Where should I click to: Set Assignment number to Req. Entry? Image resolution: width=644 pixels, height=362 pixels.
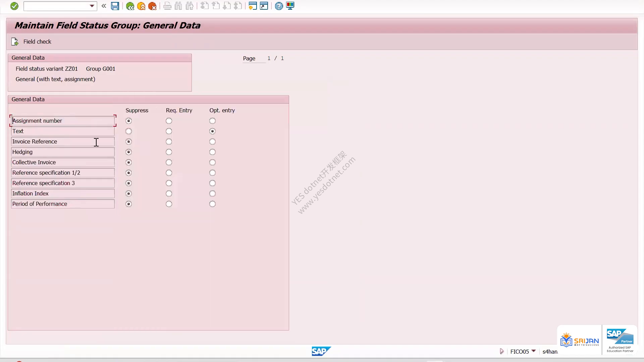[x=169, y=121]
